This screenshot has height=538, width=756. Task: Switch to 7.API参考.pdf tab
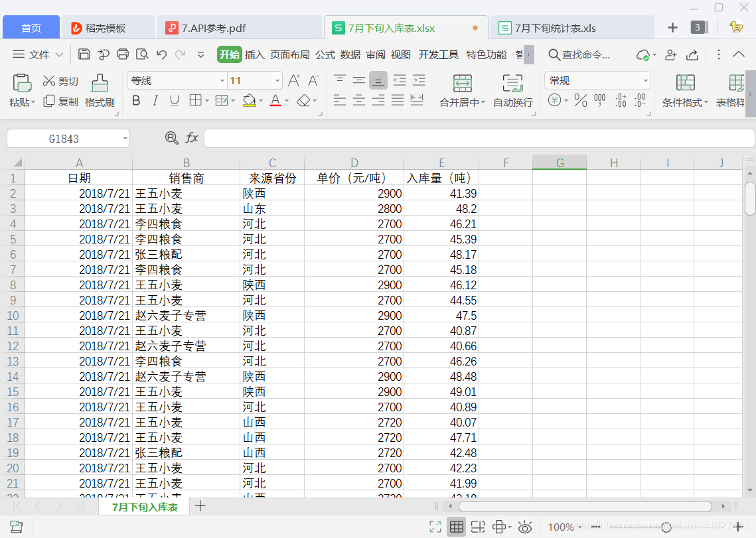(239, 27)
